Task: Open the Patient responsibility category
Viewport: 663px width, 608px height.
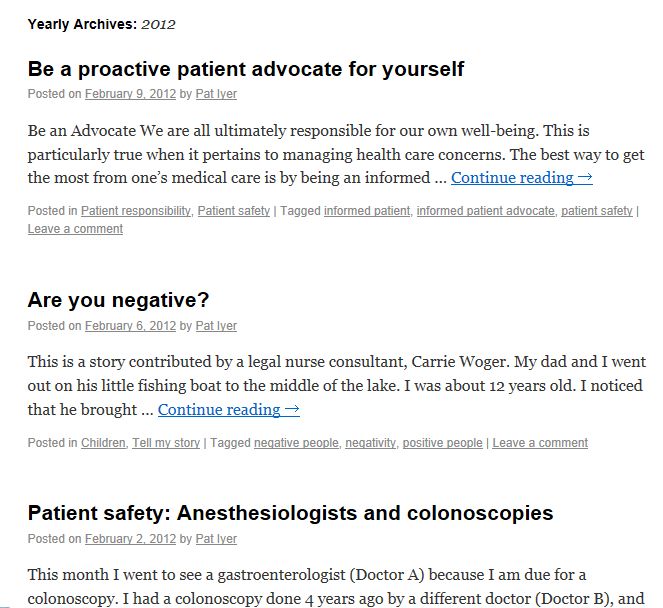Action: click(136, 211)
